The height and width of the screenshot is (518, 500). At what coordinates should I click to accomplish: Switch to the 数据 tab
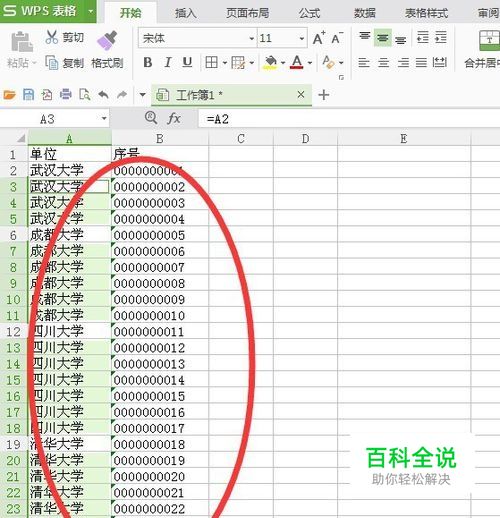[365, 13]
